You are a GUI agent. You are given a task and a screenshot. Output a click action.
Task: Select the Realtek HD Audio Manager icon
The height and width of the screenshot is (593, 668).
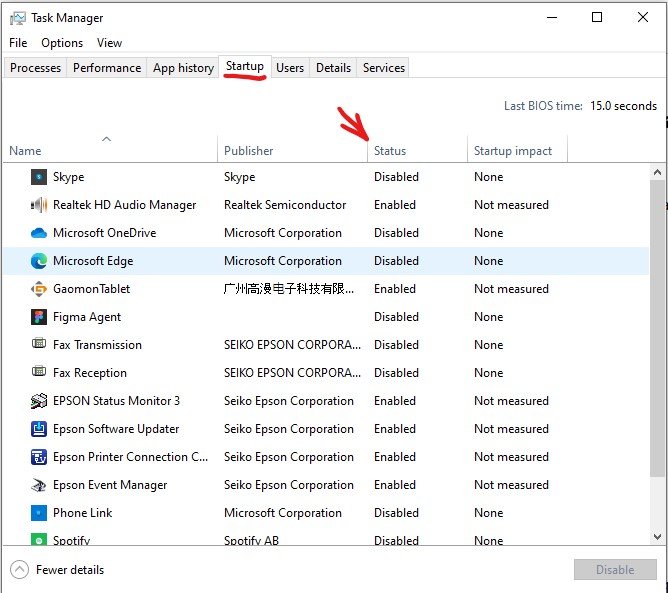tap(39, 205)
